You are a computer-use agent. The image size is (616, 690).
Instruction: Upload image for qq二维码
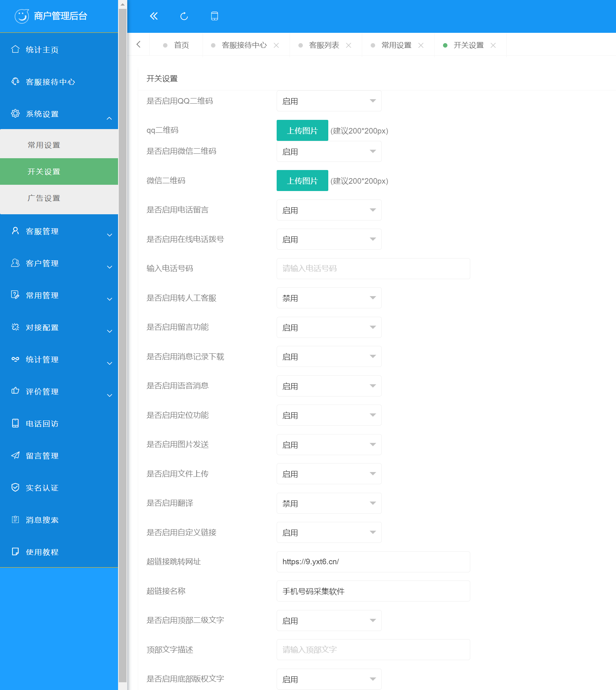click(302, 131)
